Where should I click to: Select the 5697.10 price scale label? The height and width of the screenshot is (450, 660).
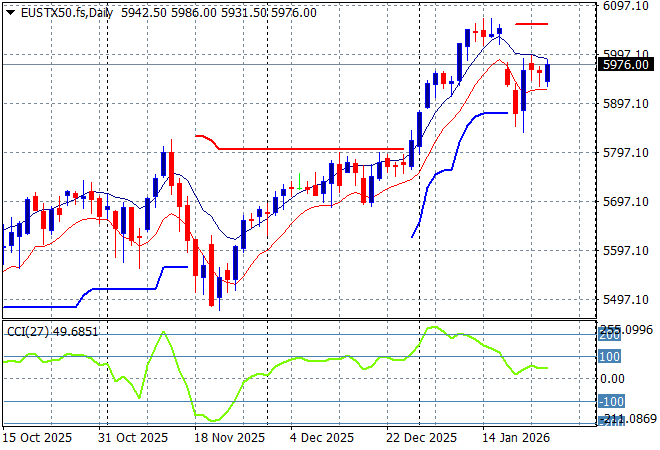tap(626, 202)
